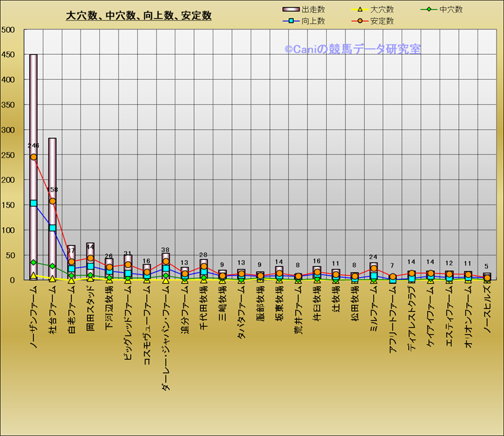Screen dimensions: 504x436
Task: Click the ©Caniの競馬データ研究室 watermark text
Action: tap(352, 49)
